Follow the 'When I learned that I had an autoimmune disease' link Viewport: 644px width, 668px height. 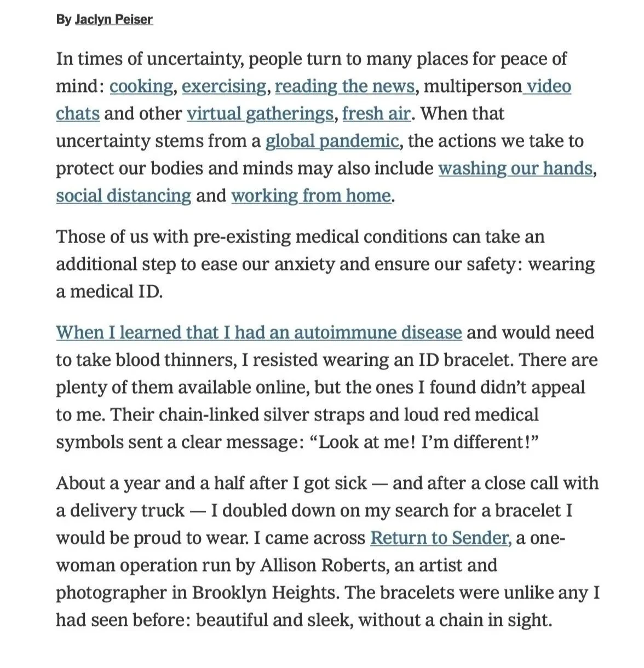pyautogui.click(x=259, y=333)
